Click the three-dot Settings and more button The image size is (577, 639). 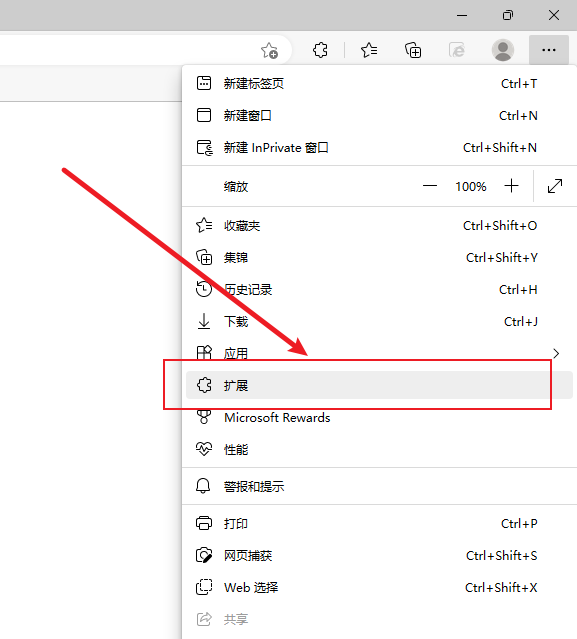click(548, 50)
